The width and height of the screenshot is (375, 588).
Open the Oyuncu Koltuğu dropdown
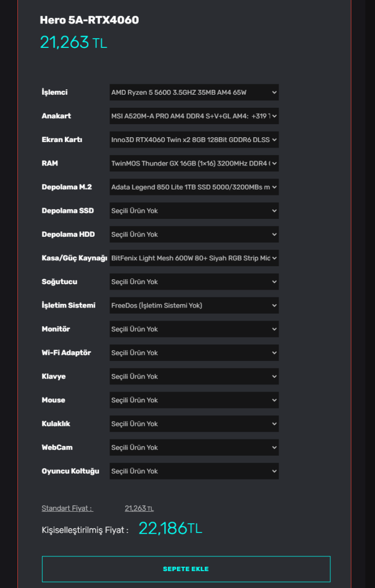point(194,471)
